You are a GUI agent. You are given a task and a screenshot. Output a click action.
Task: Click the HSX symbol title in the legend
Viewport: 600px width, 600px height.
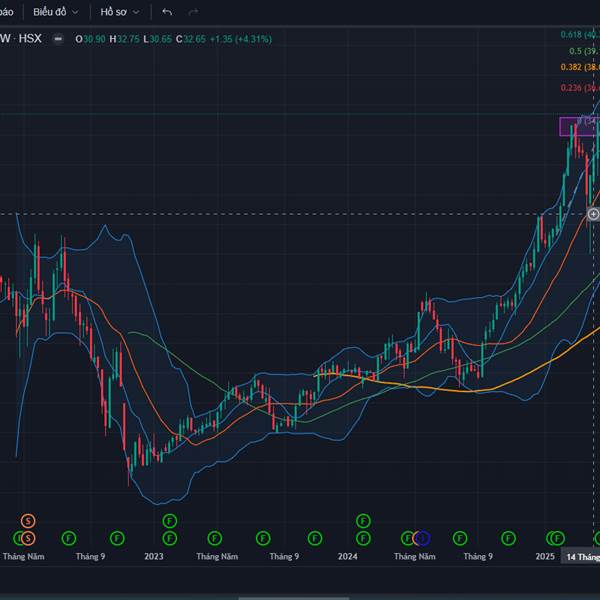tap(30, 38)
